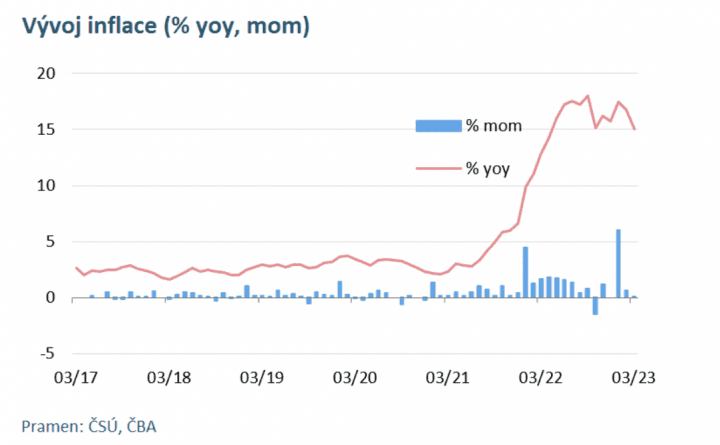Click the tallest blue bar near 03/23
The width and height of the screenshot is (720, 445).
point(618,263)
